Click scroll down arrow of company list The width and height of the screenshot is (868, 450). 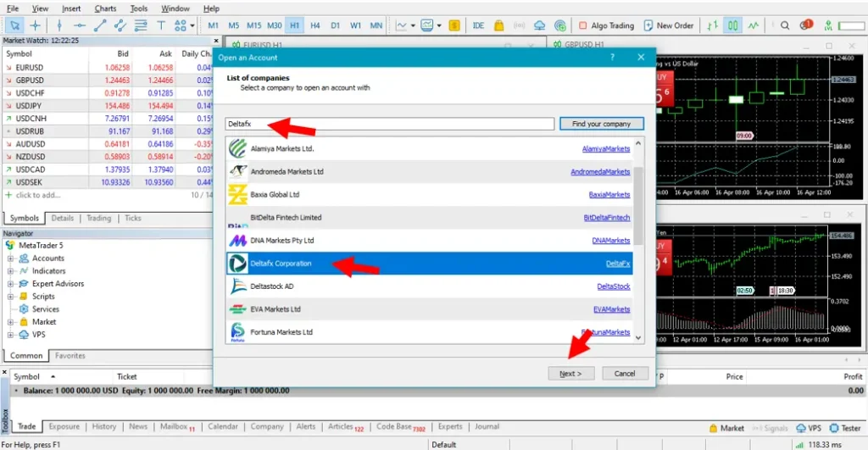[x=638, y=337]
